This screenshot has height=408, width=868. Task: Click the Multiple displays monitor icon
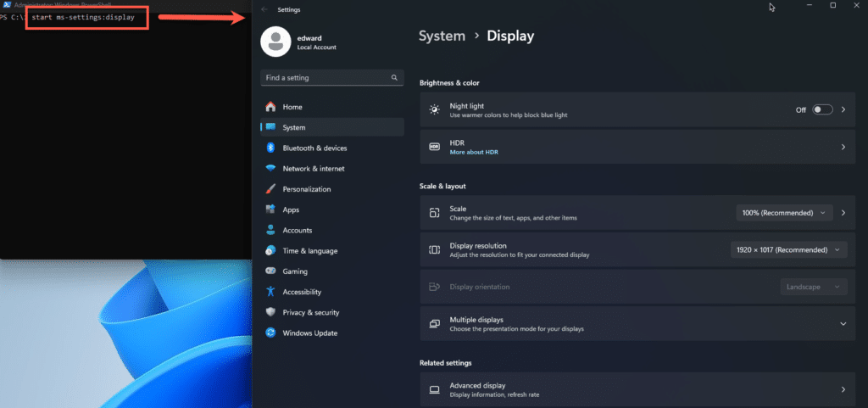point(435,324)
